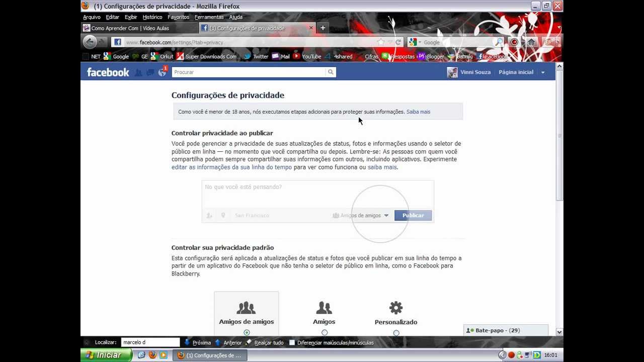Screen dimensions: 644x362
Task: Open the Respostas bookmark
Action: pos(398,56)
